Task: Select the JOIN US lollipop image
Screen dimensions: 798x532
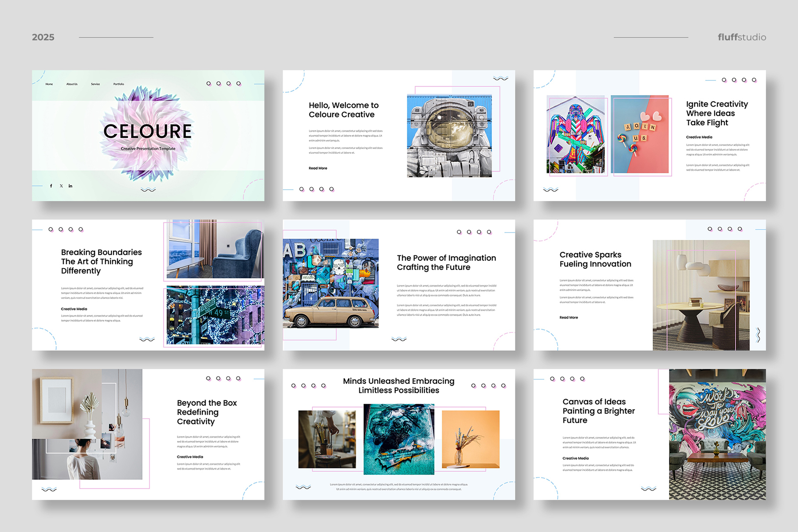Action: 639,134
